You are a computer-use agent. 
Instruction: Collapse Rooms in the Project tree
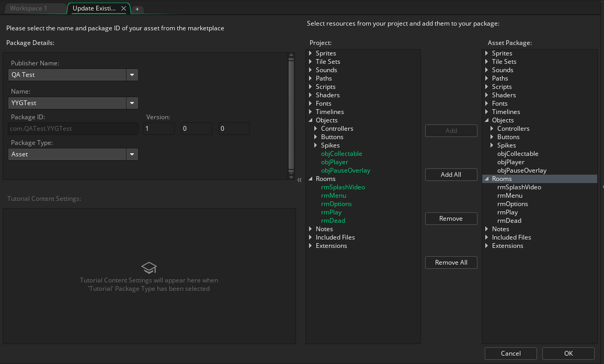(311, 179)
